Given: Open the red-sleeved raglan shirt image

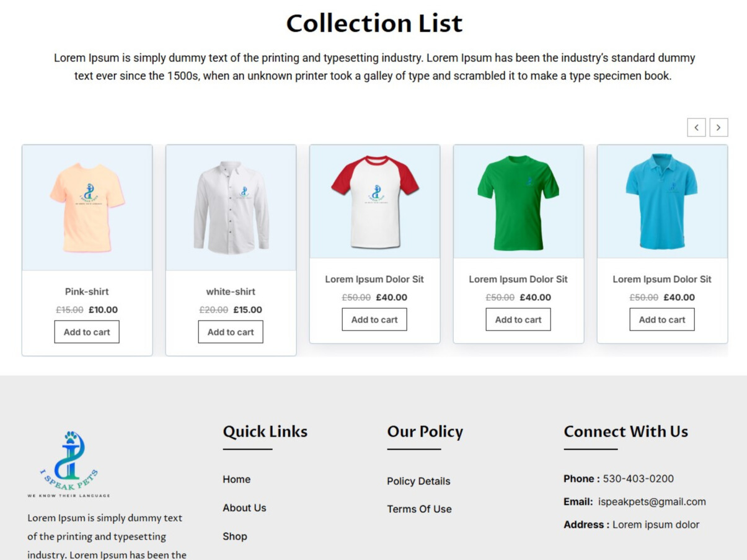Looking at the screenshot, I should pyautogui.click(x=374, y=201).
